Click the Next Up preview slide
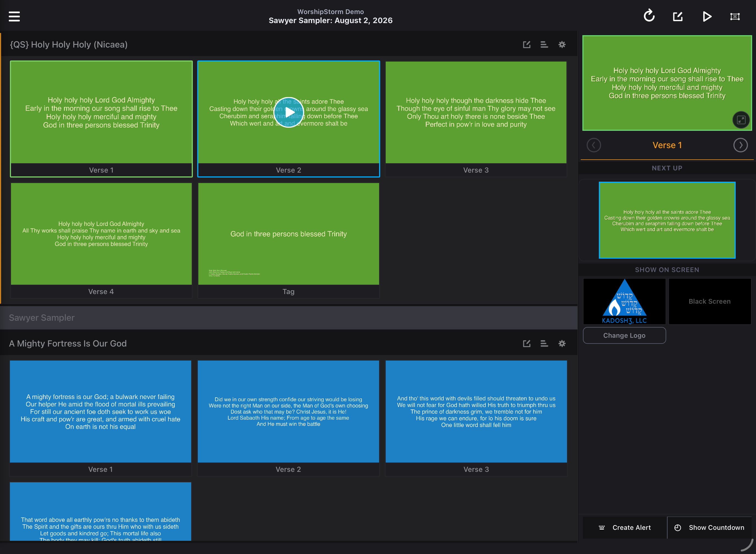The height and width of the screenshot is (554, 756). tap(667, 220)
